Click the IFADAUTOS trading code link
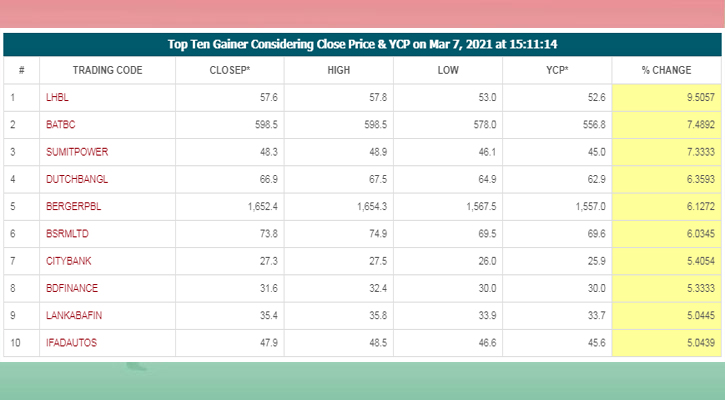This screenshot has width=725, height=400. click(x=71, y=342)
